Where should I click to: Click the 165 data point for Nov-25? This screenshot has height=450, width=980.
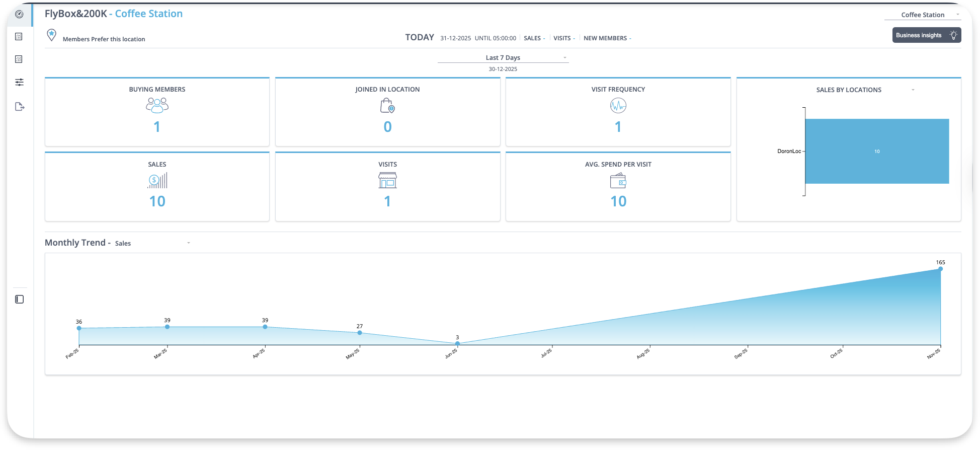[940, 269]
